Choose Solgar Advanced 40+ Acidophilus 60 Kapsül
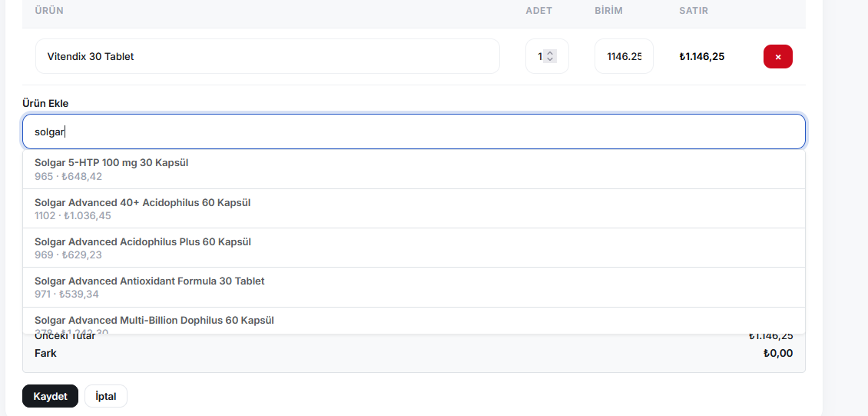Screen dimensions: 868x416 [413, 209]
